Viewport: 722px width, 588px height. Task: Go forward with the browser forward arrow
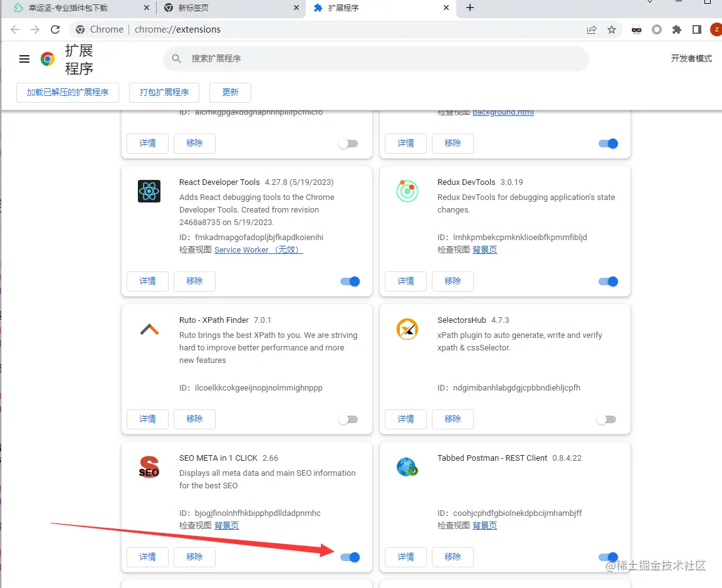point(35,29)
